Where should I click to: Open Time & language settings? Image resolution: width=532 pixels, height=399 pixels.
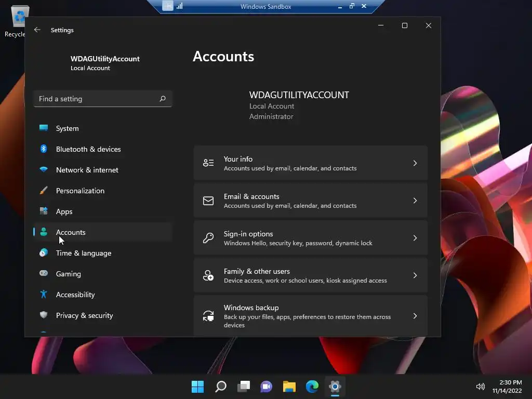pyautogui.click(x=103, y=253)
